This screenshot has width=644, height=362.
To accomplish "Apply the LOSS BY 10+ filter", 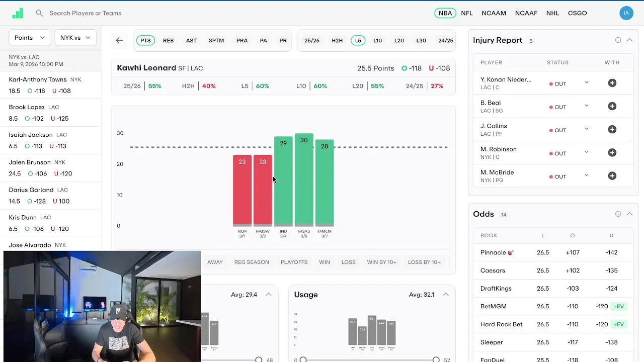I will point(424,262).
